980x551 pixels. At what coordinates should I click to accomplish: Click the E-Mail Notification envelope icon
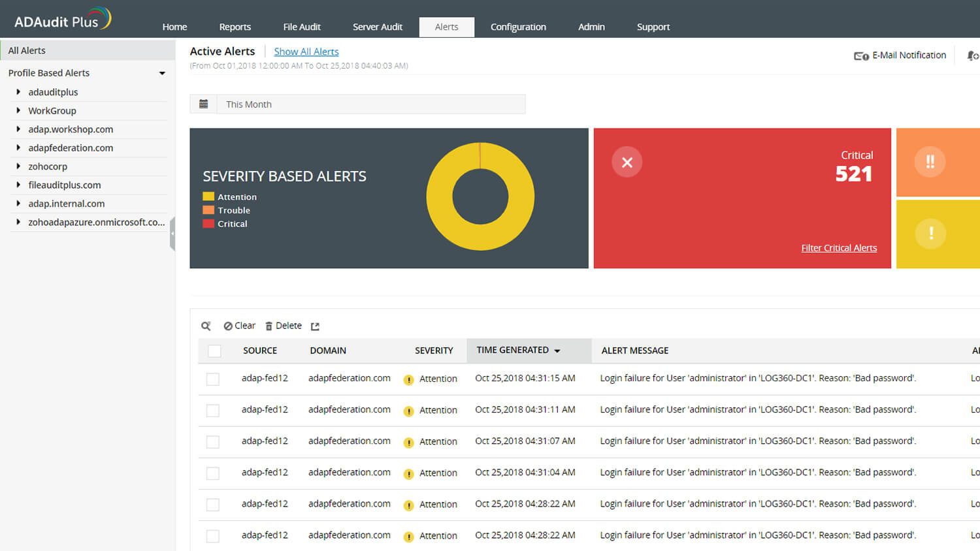pos(860,56)
